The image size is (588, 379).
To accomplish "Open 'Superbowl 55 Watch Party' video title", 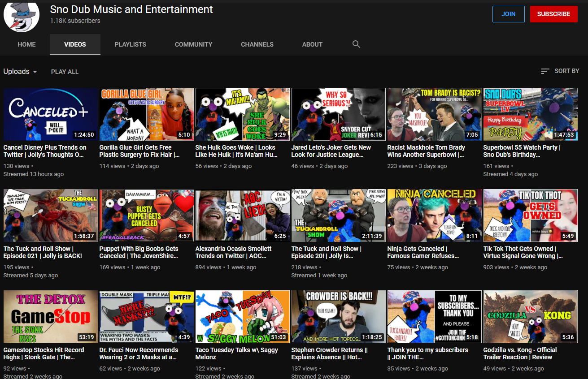I will point(522,151).
